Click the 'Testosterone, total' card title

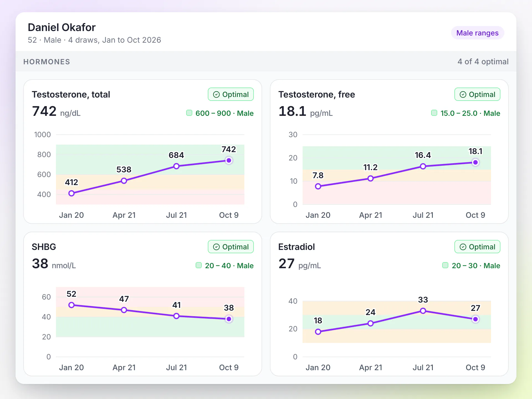click(71, 94)
